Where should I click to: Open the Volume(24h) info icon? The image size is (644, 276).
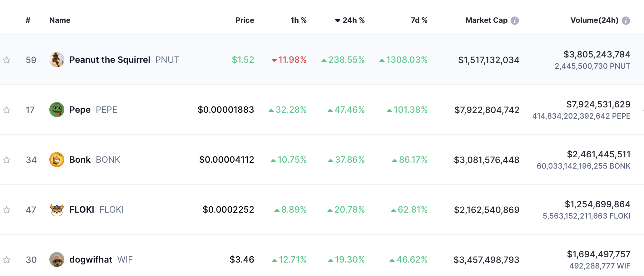(626, 21)
